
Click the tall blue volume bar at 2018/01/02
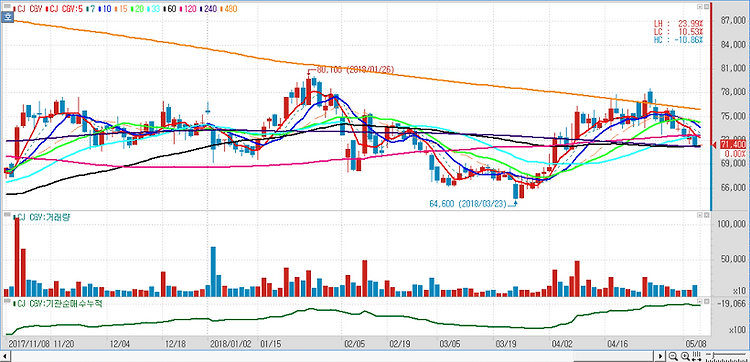213,272
